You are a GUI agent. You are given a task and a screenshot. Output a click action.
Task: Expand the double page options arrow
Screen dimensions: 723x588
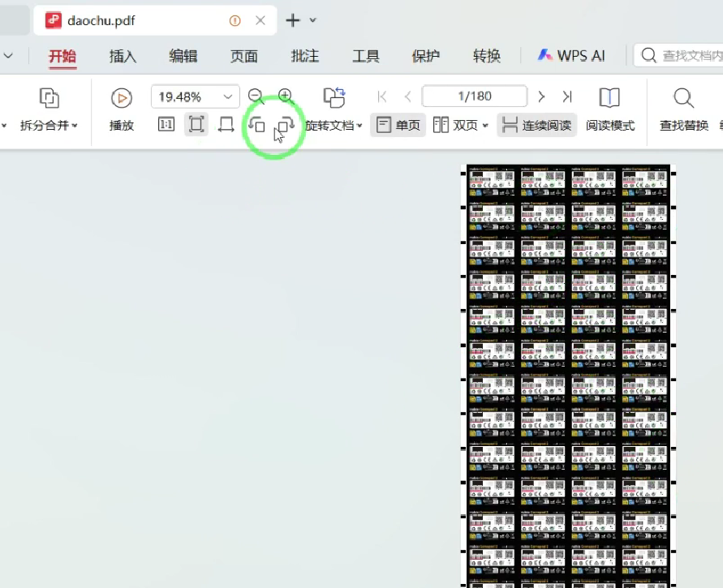pyautogui.click(x=485, y=126)
